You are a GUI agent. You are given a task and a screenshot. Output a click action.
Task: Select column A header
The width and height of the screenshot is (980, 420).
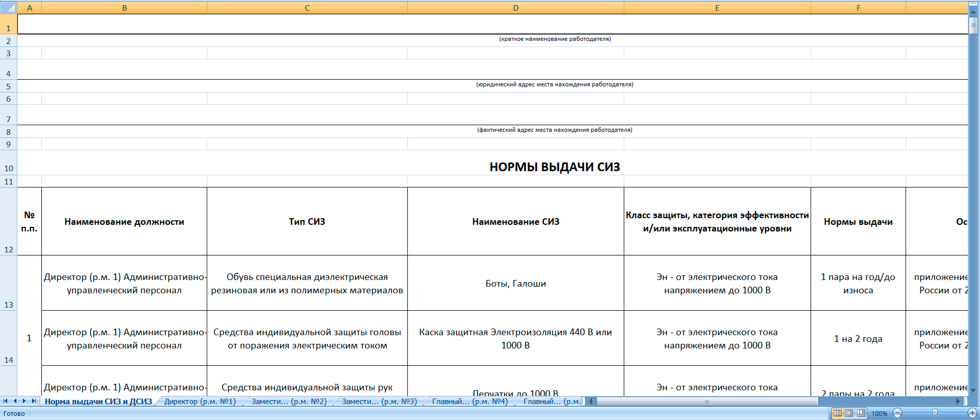[30, 8]
